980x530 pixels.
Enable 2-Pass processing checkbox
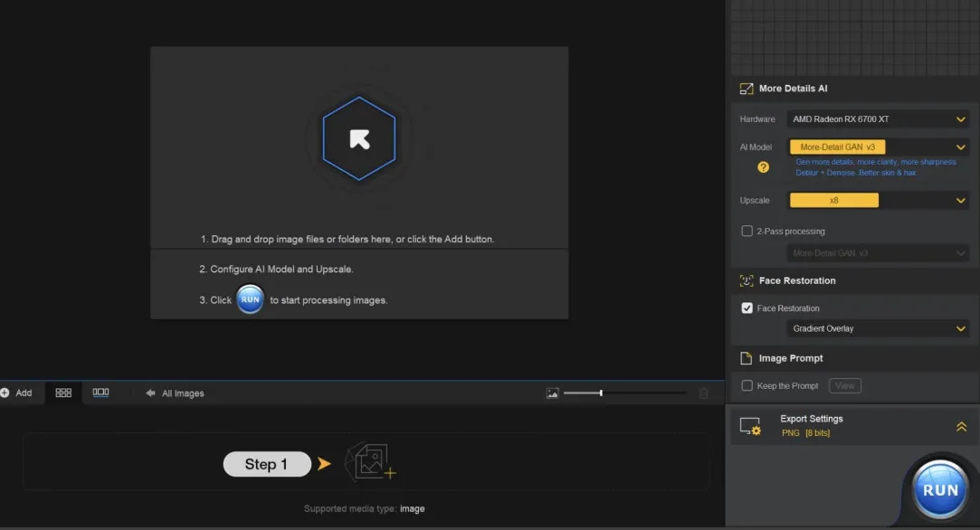pyautogui.click(x=747, y=232)
